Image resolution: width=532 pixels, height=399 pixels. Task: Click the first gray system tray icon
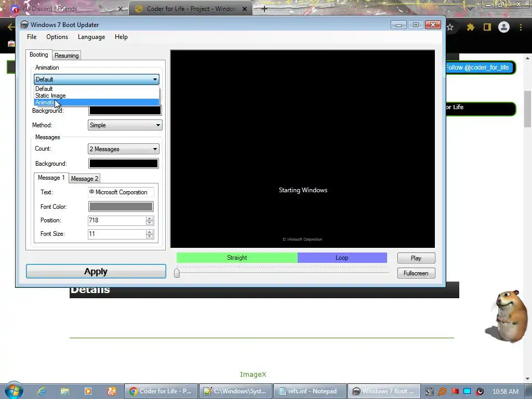[x=430, y=392]
